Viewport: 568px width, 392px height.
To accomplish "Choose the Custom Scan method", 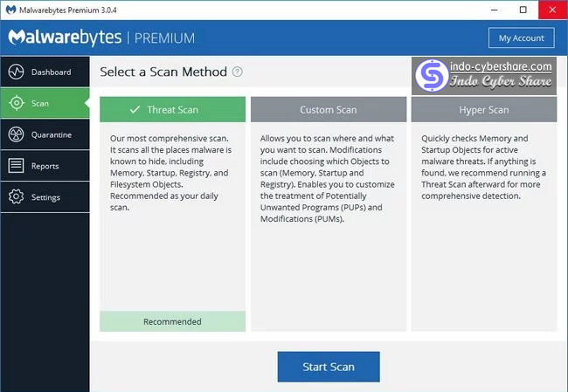I will (329, 109).
